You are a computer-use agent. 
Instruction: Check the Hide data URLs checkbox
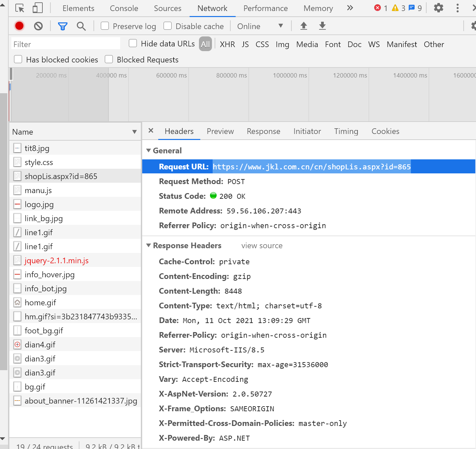133,43
